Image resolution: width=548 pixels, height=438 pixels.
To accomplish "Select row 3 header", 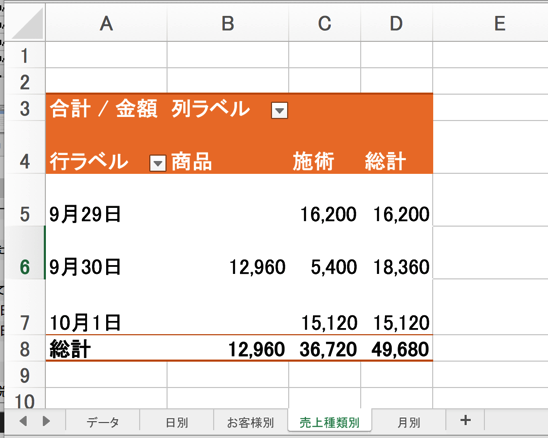I will pyautogui.click(x=24, y=108).
